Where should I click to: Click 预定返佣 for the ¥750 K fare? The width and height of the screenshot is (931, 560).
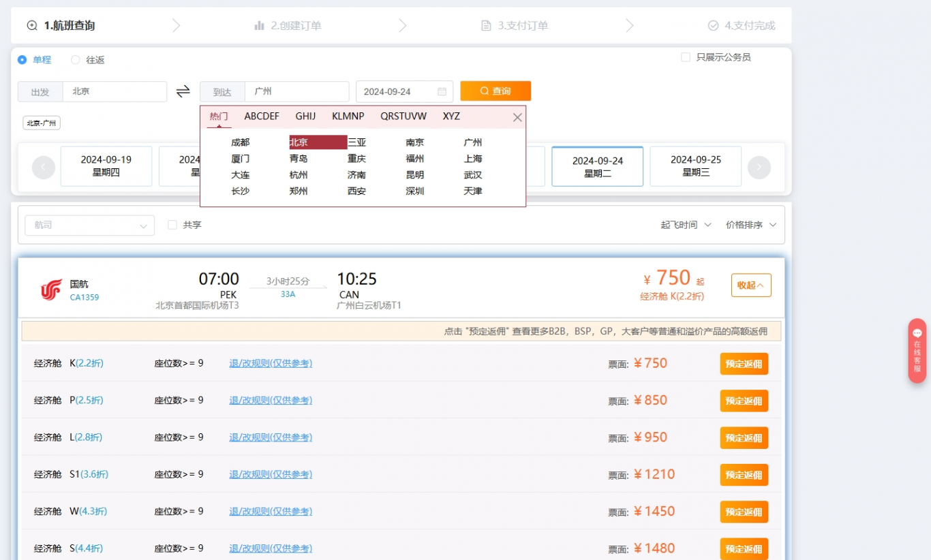tap(744, 364)
